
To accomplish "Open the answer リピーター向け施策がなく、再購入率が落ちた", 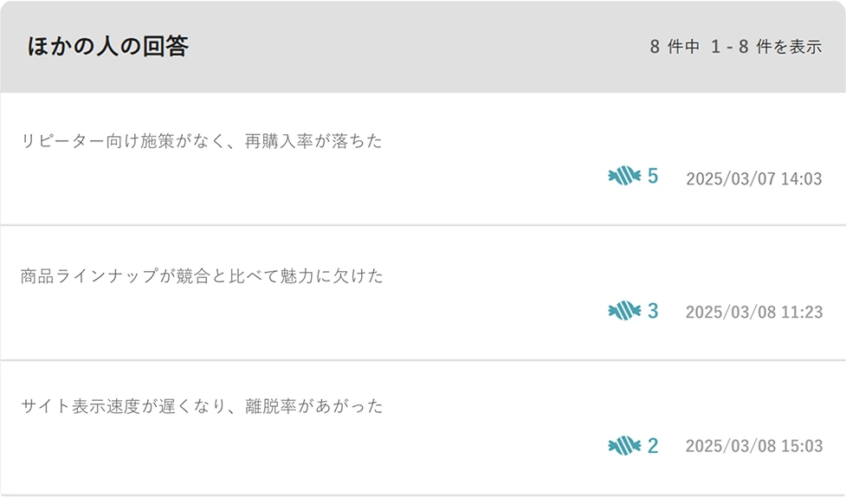I will [x=201, y=141].
